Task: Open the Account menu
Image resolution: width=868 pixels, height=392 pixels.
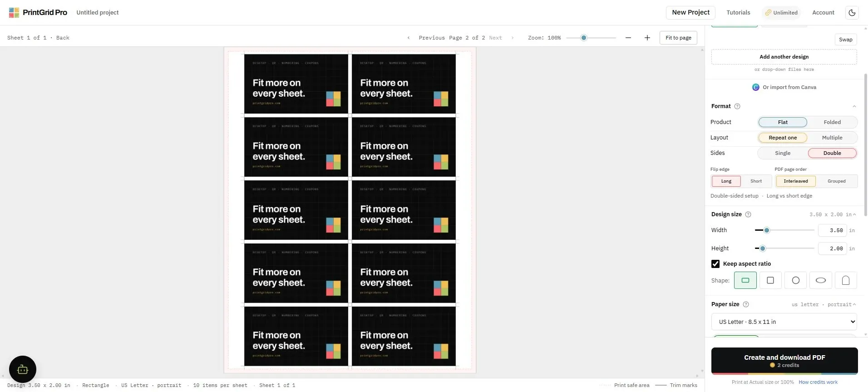Action: click(x=823, y=13)
